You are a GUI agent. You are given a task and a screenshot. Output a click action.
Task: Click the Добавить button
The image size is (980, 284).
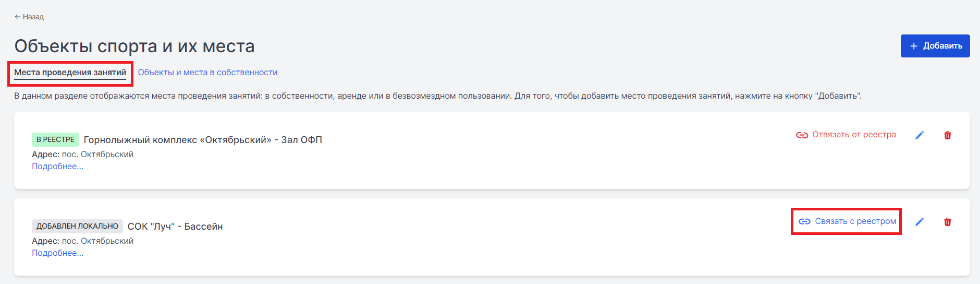click(935, 46)
